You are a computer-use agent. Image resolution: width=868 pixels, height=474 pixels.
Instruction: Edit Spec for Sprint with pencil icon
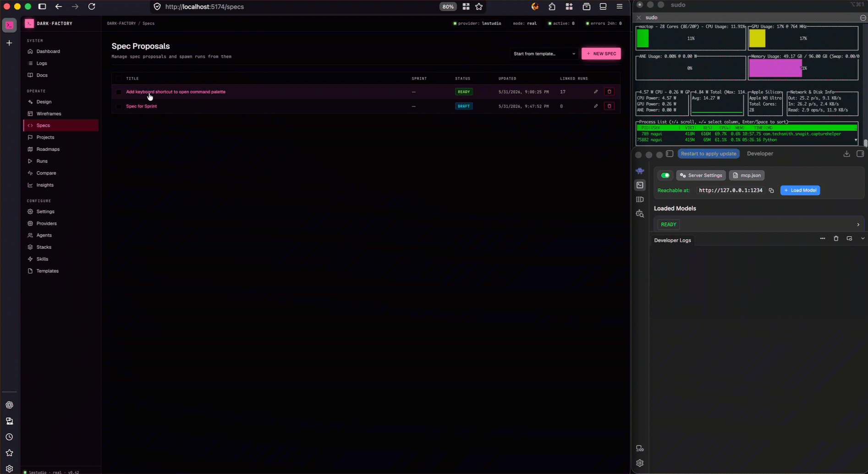click(596, 106)
